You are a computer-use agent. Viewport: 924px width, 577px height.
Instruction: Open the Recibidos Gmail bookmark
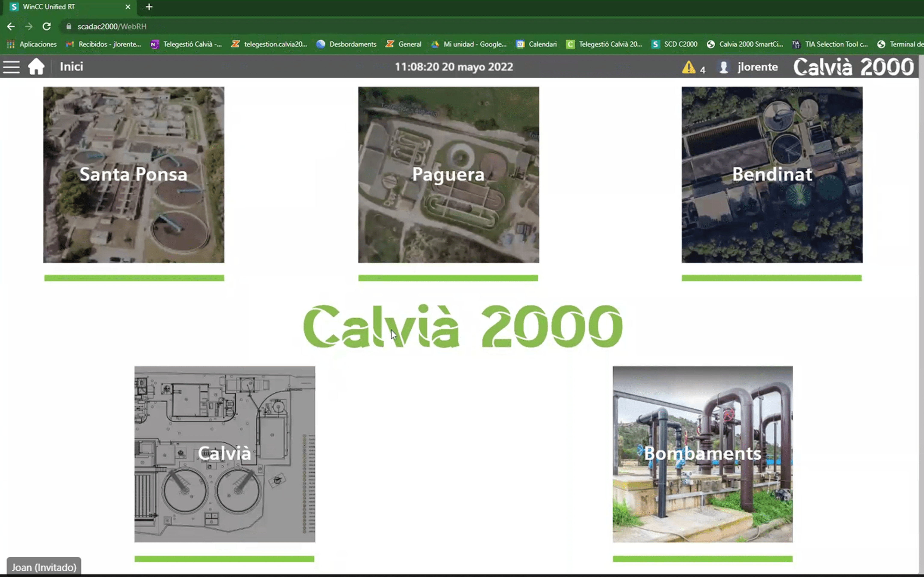[x=103, y=44]
